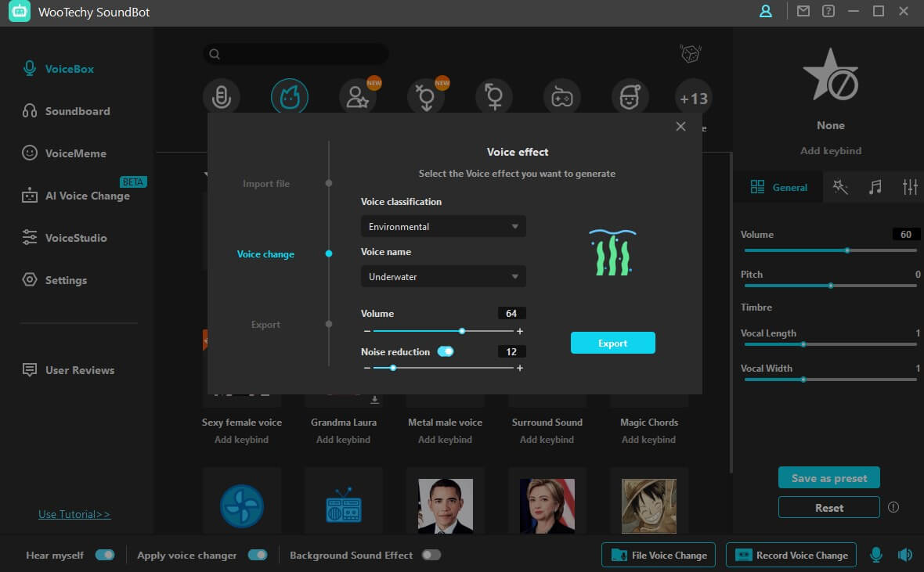Click the speaker icon in bottom bar
The width and height of the screenshot is (924, 572).
point(905,555)
